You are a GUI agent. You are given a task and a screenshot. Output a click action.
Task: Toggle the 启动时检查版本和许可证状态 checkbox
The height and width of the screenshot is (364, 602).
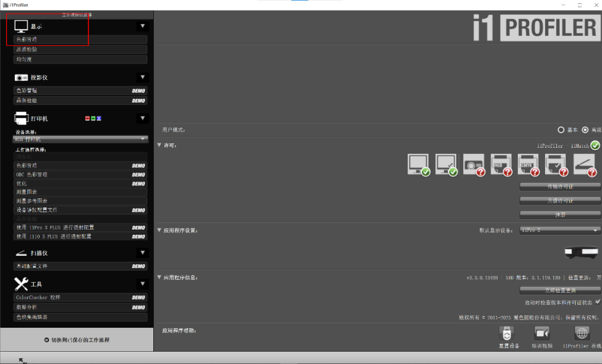tap(598, 302)
